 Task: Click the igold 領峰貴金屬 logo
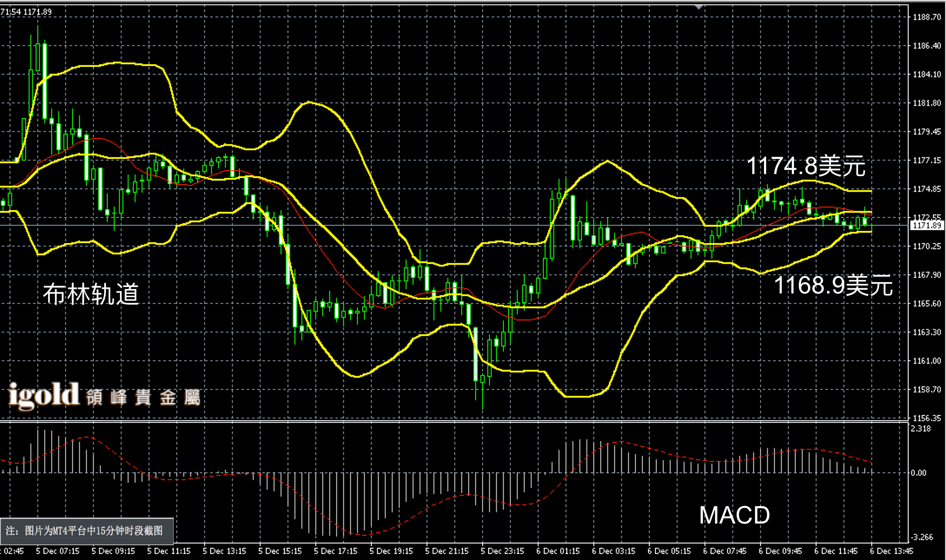pos(104,396)
